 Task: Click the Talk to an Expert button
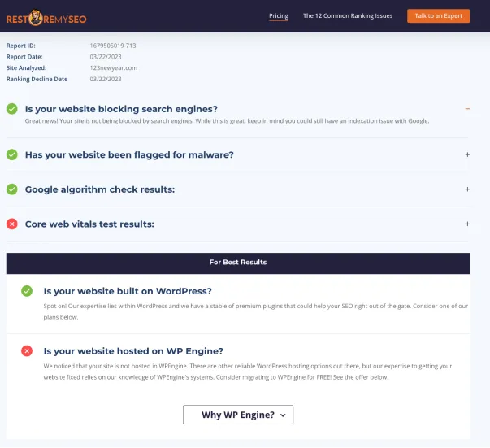[438, 15]
